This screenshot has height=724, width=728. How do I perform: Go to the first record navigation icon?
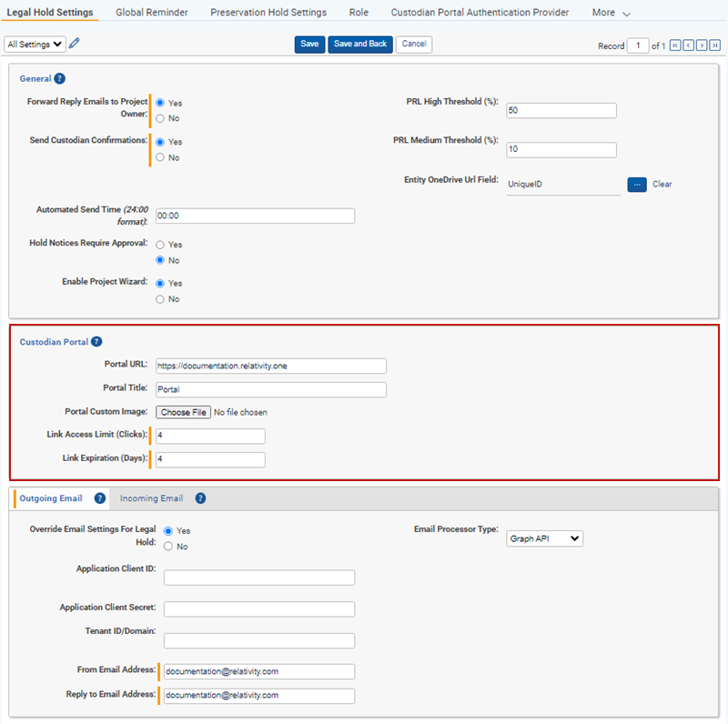coord(675,45)
